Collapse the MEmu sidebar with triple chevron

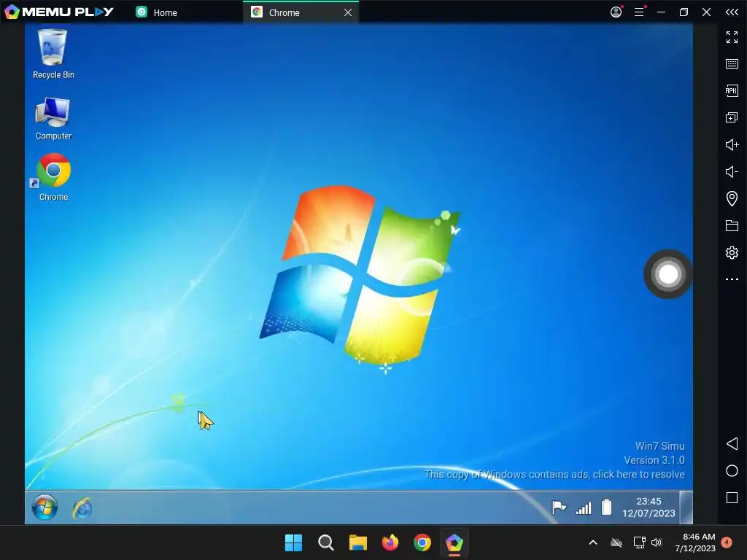[x=732, y=12]
